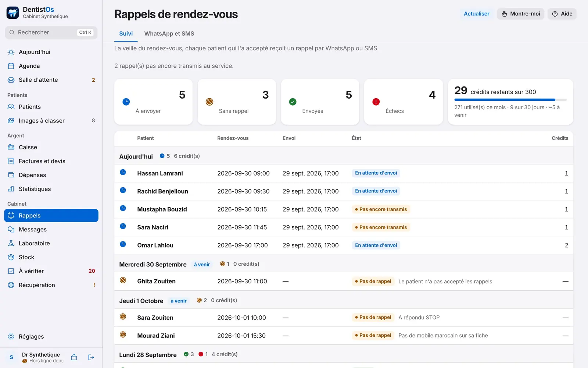Click the DentistOs tooth logo
The height and width of the screenshot is (368, 588).
point(12,13)
